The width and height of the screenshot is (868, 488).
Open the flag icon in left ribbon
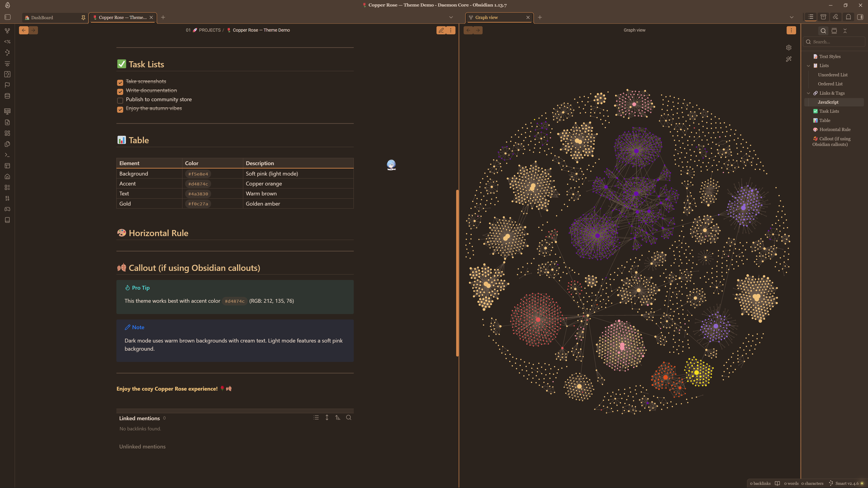(7, 85)
